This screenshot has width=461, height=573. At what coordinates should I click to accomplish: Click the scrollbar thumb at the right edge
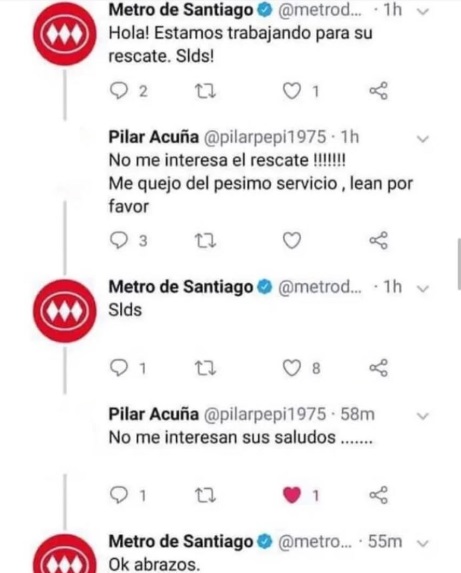[x=459, y=264]
